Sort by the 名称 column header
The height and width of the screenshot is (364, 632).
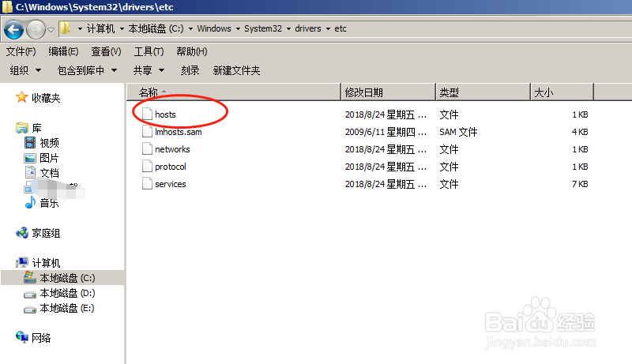click(x=234, y=92)
